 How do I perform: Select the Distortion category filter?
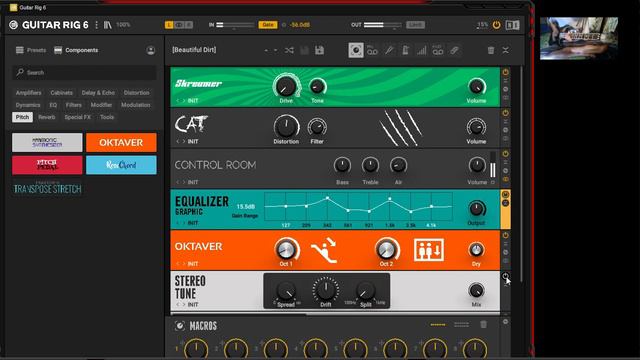137,93
